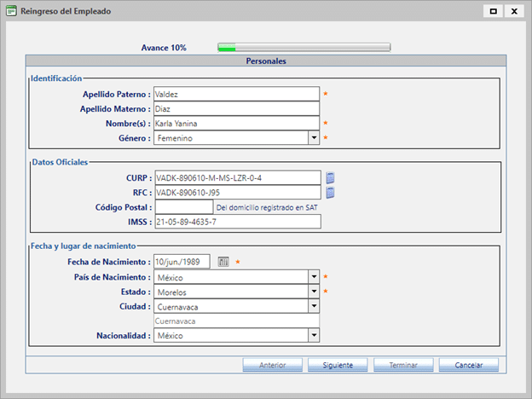Close the Reingreso del Empleado window
Screen dimensions: 532x399
[514, 12]
